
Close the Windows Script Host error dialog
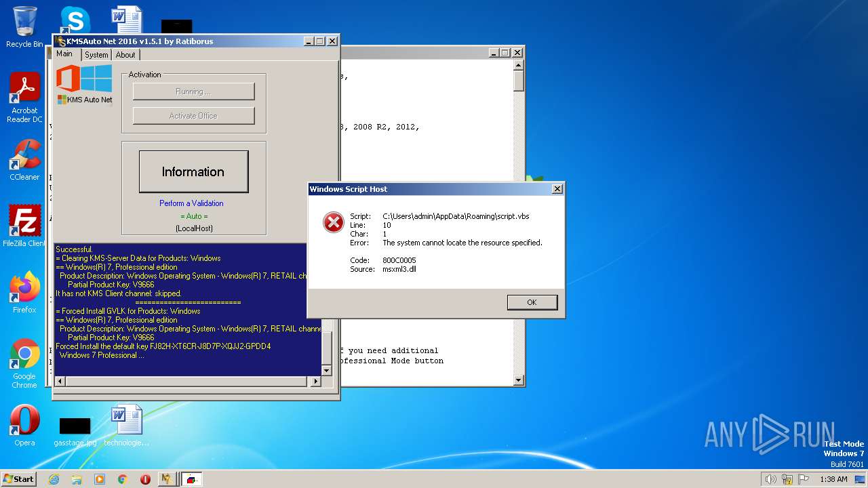point(557,189)
